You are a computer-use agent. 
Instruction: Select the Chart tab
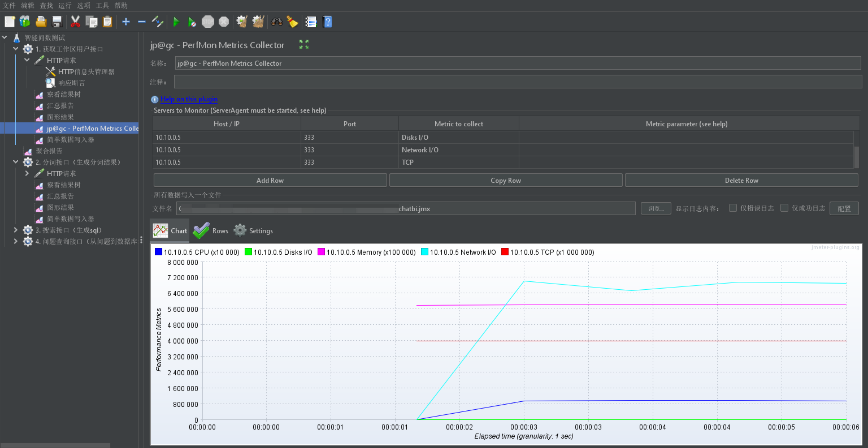(170, 231)
